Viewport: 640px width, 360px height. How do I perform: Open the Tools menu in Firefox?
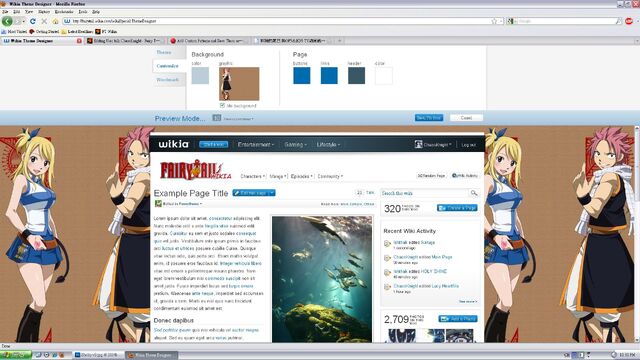click(83, 12)
